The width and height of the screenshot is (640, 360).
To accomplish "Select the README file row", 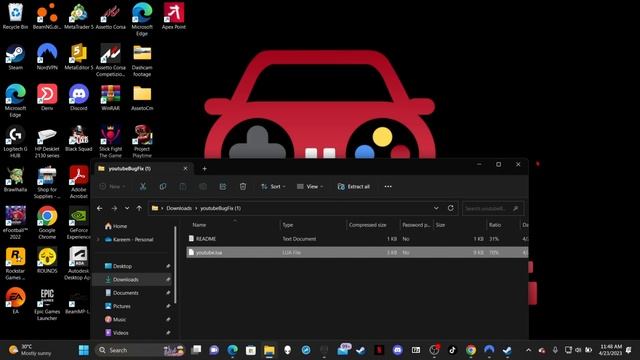I will [x=357, y=239].
